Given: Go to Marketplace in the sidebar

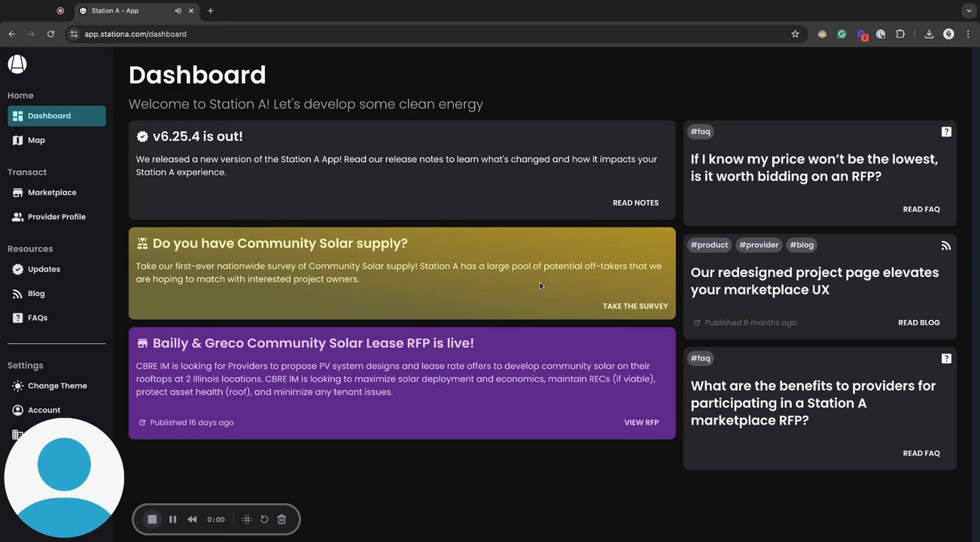Looking at the screenshot, I should click(x=52, y=193).
